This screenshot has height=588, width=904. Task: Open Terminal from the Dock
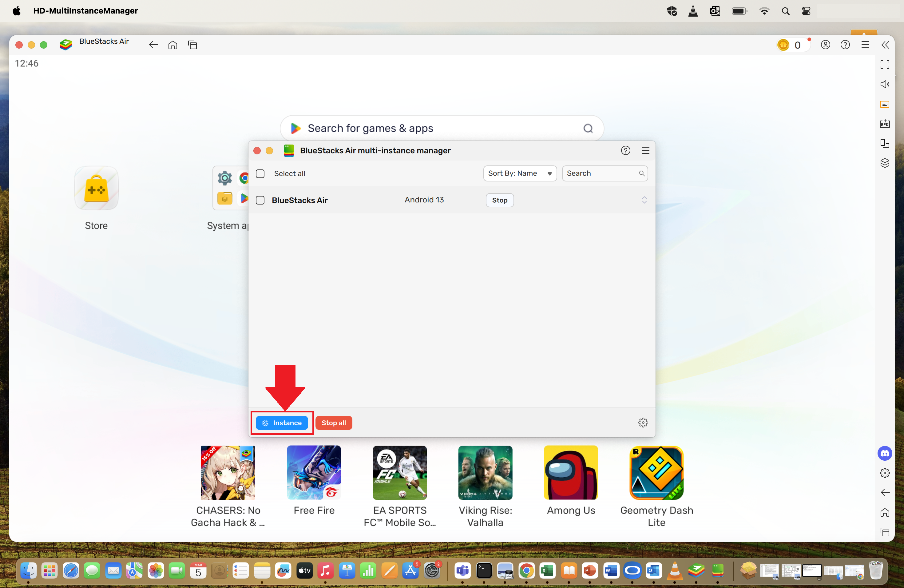[x=484, y=570]
